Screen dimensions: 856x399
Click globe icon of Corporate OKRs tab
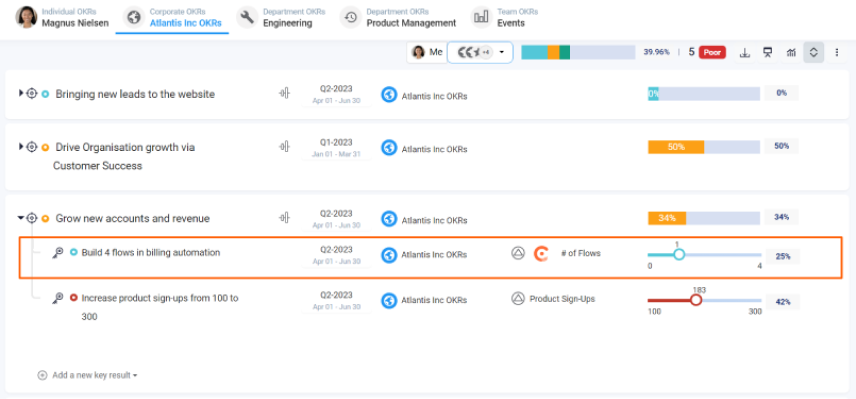tap(134, 17)
